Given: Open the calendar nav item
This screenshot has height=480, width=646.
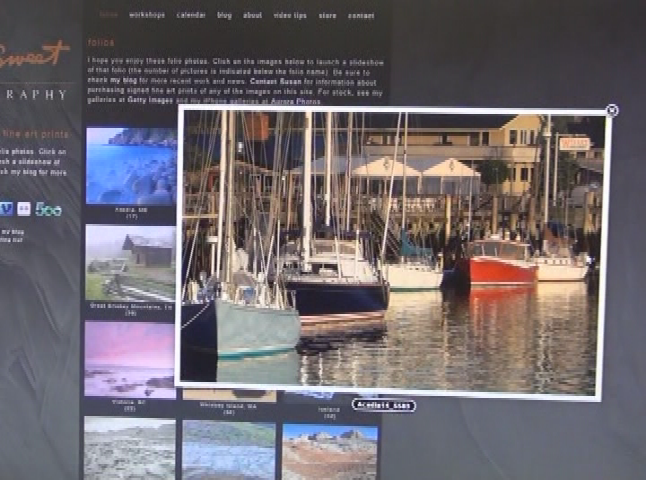Looking at the screenshot, I should click(x=191, y=15).
